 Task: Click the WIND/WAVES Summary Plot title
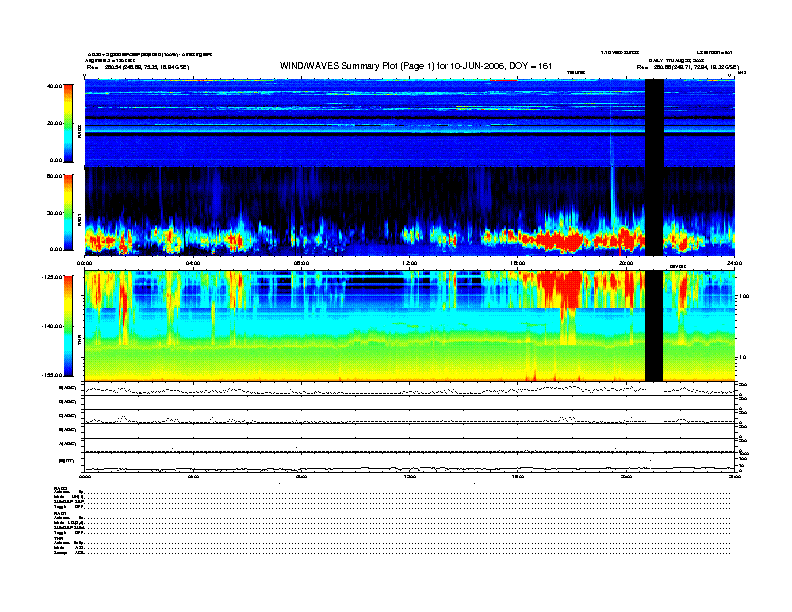click(416, 66)
